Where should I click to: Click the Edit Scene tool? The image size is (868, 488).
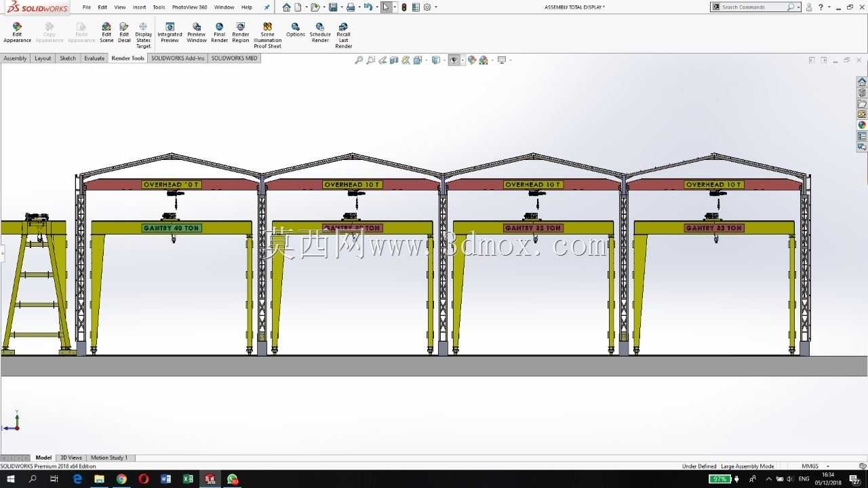pyautogui.click(x=106, y=33)
